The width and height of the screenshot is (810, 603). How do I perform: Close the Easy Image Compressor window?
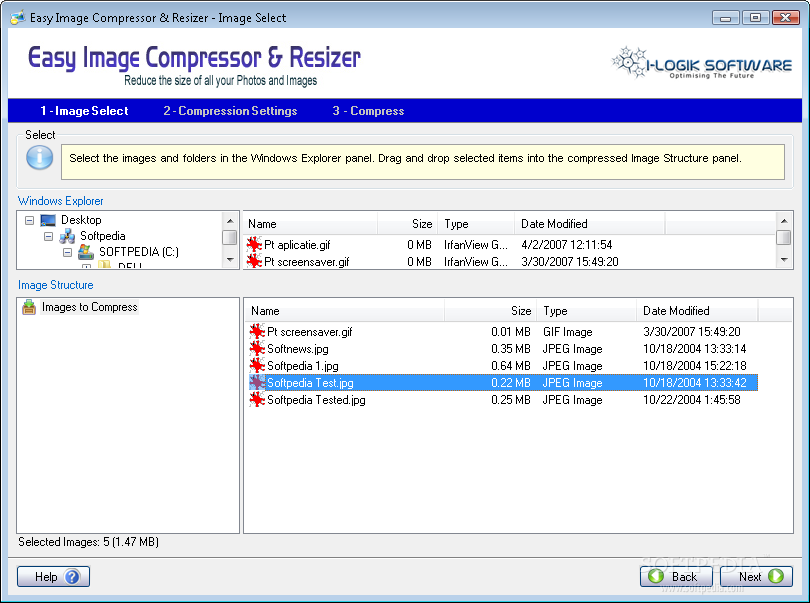[x=785, y=18]
